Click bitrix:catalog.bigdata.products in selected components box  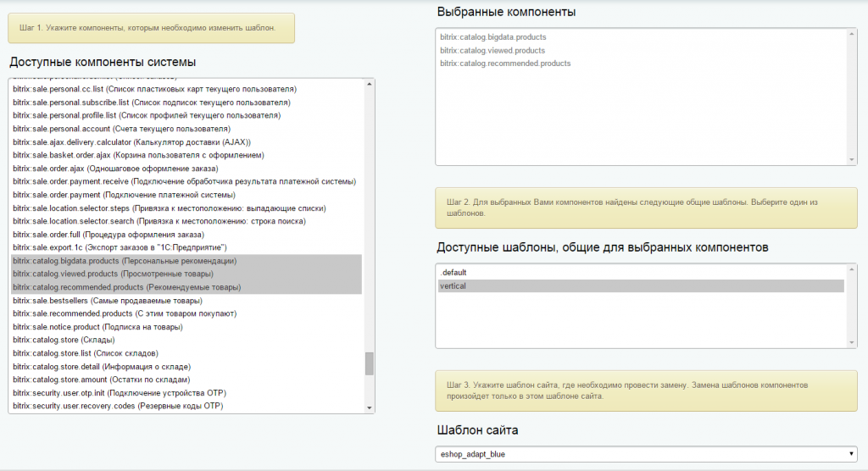coord(493,37)
